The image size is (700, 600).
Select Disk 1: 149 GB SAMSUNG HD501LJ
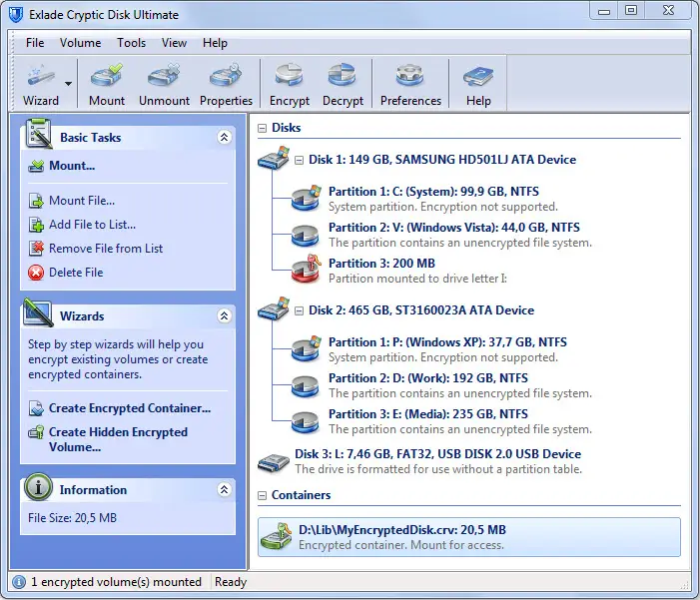pyautogui.click(x=442, y=160)
